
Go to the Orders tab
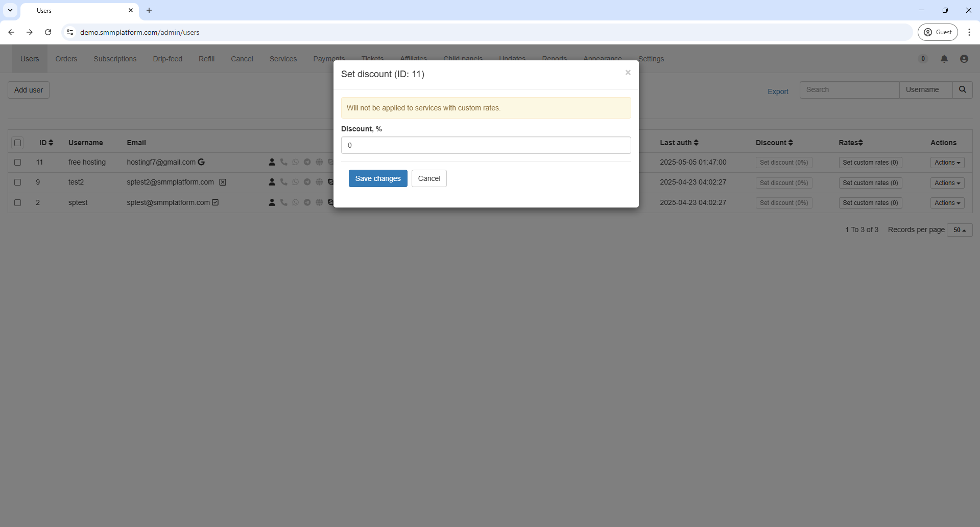click(x=66, y=59)
